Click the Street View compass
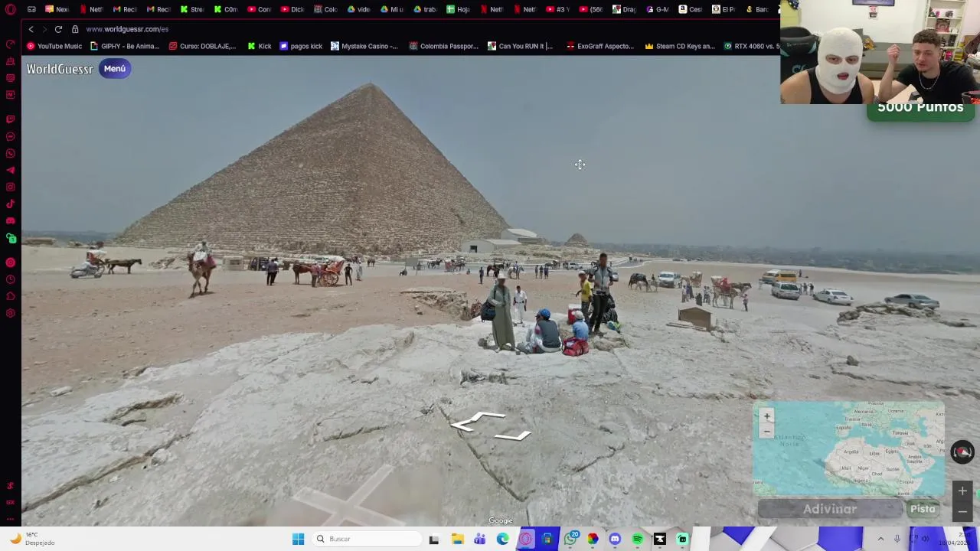Screen dimensions: 980x551 coord(962,452)
